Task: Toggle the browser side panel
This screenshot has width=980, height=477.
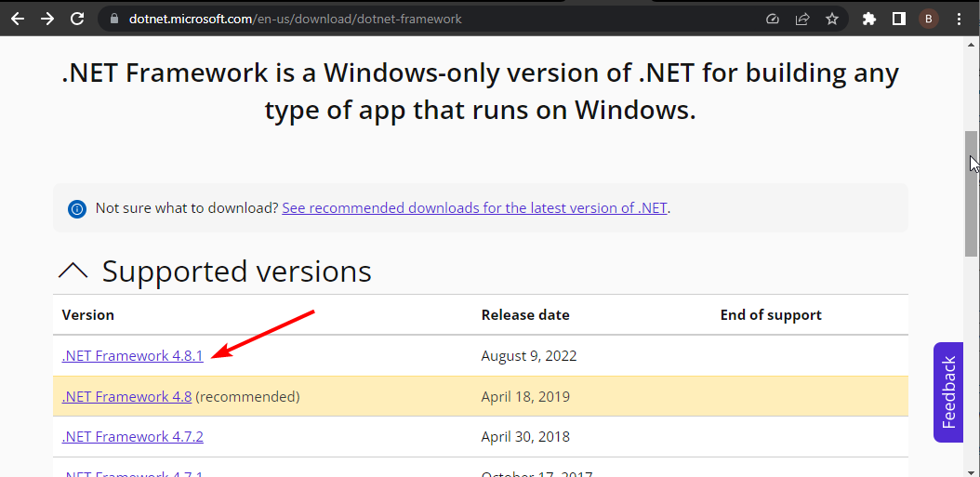Action: (899, 19)
